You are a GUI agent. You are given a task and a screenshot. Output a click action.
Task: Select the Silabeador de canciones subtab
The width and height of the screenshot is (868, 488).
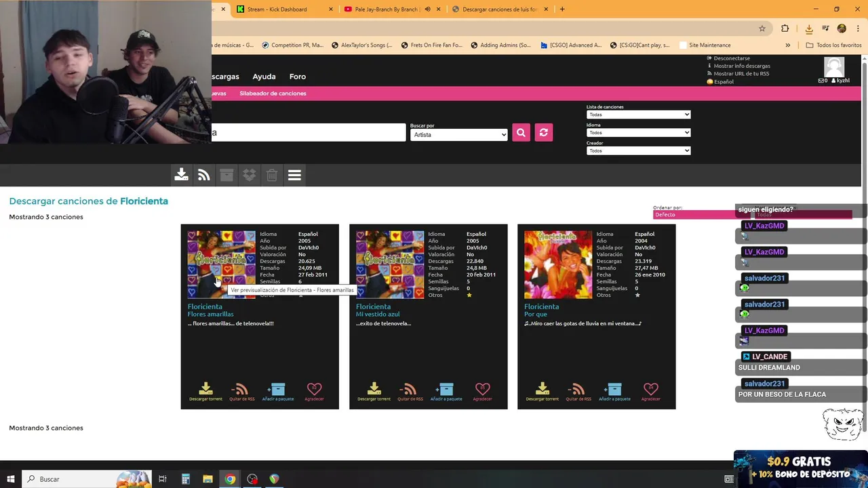[x=273, y=94]
